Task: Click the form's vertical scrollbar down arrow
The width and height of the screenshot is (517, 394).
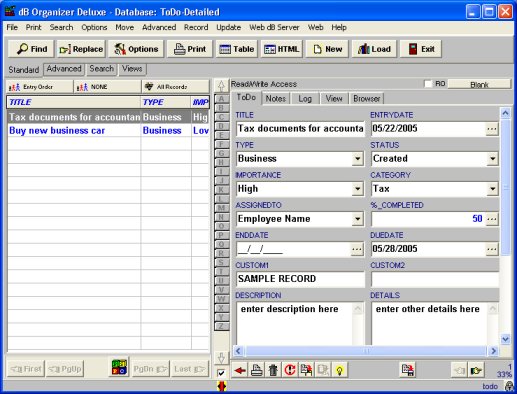Action: pyautogui.click(x=505, y=339)
